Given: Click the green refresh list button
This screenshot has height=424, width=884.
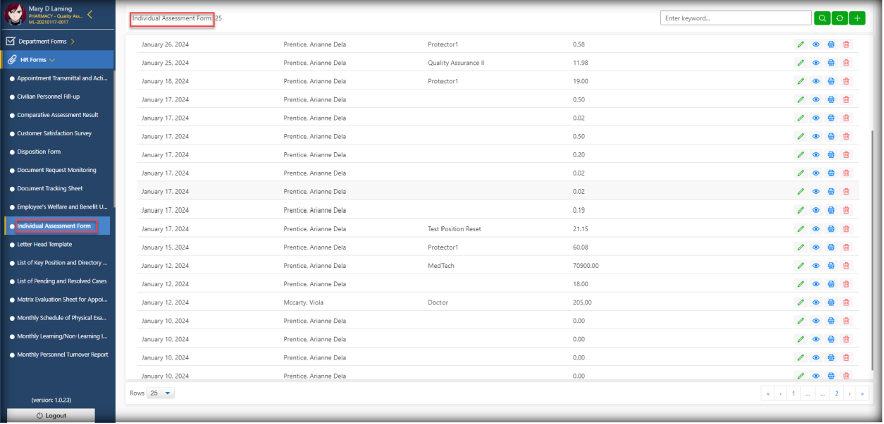Looking at the screenshot, I should pyautogui.click(x=837, y=18).
